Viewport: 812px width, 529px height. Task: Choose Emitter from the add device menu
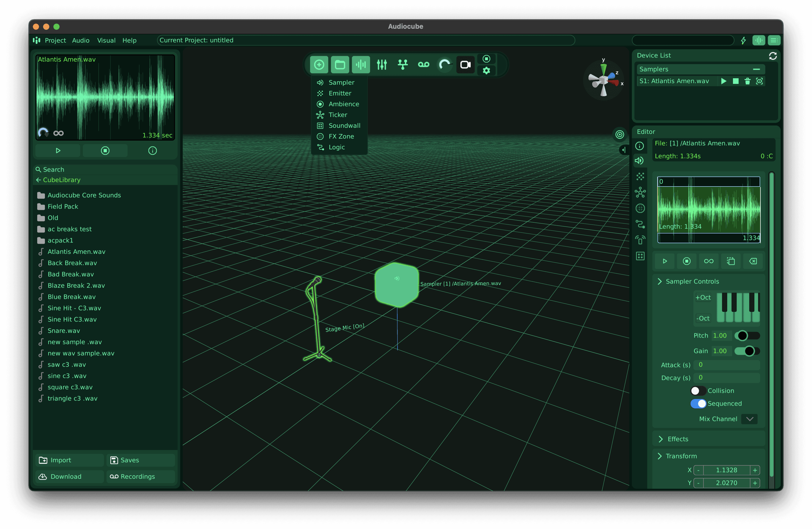340,93
